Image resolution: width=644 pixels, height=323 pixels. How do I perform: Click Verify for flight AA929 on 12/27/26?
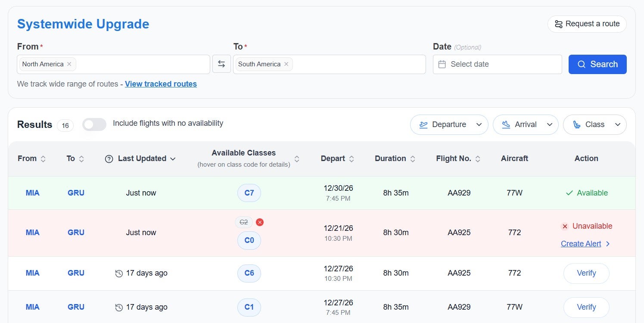point(586,307)
